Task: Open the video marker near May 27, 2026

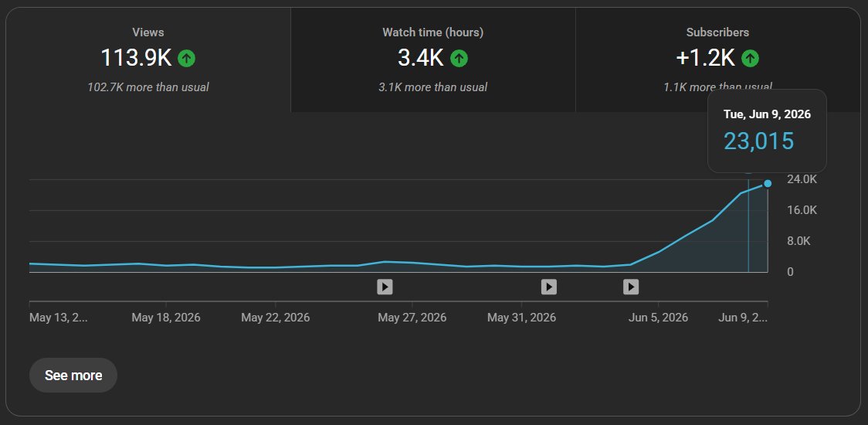Action: [385, 287]
